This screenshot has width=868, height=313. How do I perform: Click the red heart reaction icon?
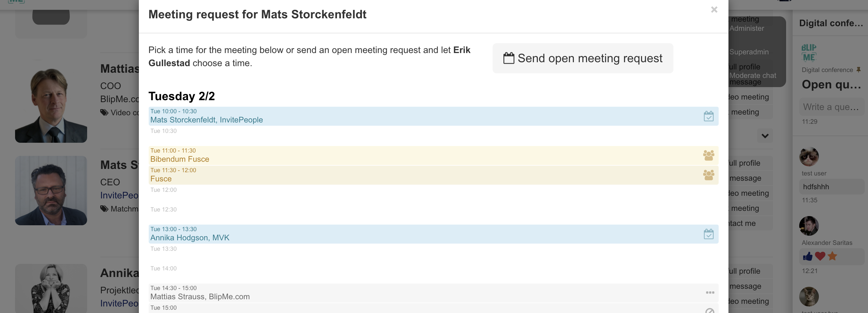(820, 256)
